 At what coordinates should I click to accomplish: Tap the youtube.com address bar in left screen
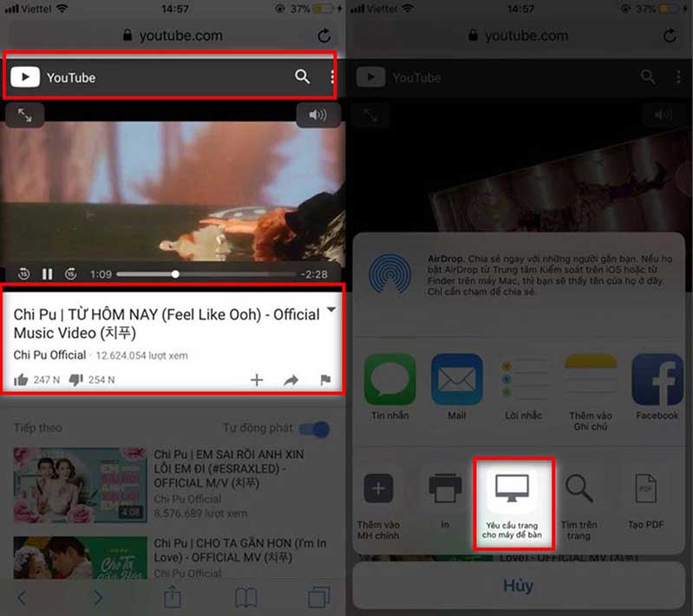(x=173, y=36)
